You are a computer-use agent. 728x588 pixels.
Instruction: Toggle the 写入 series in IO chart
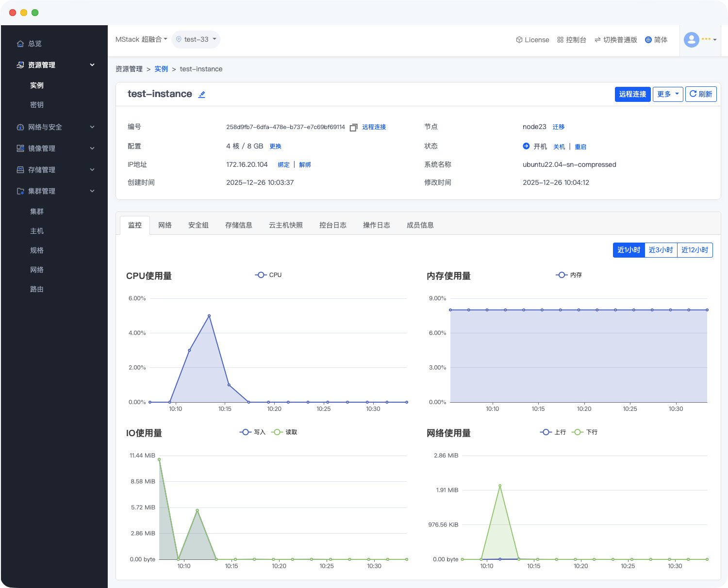253,432
